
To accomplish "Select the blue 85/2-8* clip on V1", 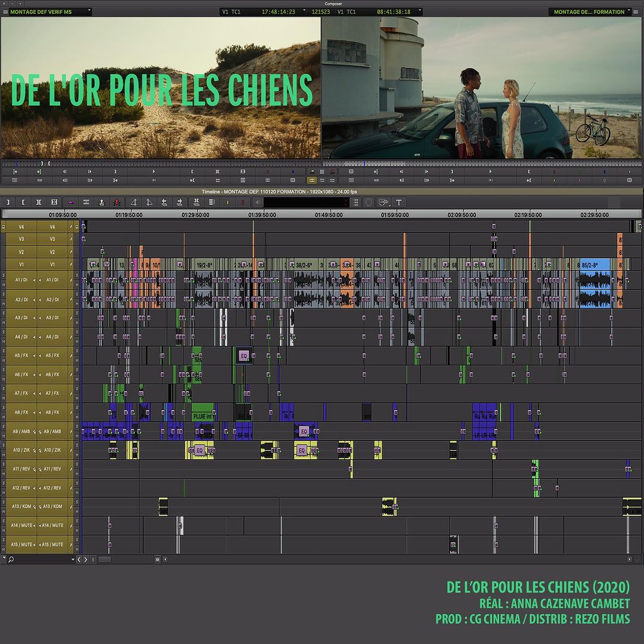I will click(595, 265).
